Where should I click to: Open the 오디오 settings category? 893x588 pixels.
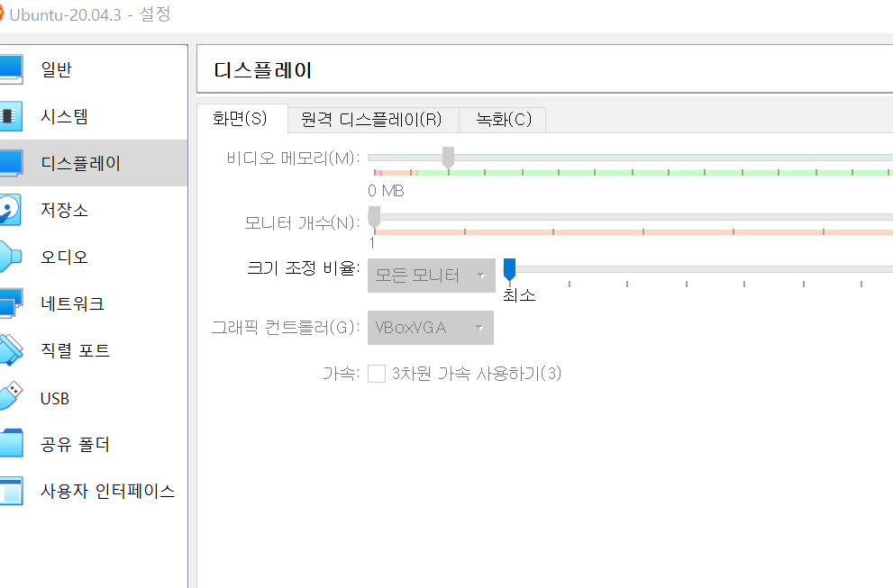(x=94, y=256)
